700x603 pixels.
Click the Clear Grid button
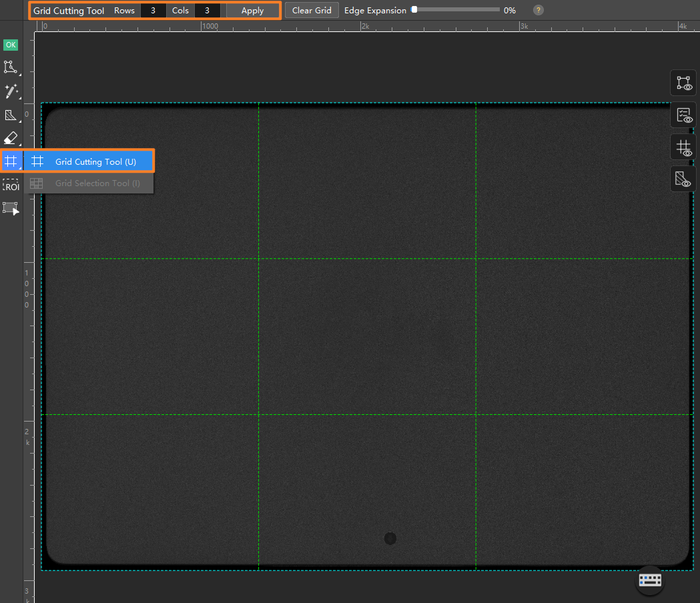click(312, 10)
